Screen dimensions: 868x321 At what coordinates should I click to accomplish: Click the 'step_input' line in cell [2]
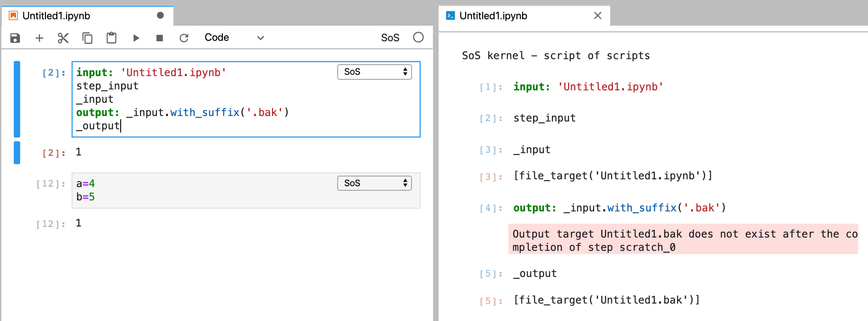pyautogui.click(x=107, y=86)
